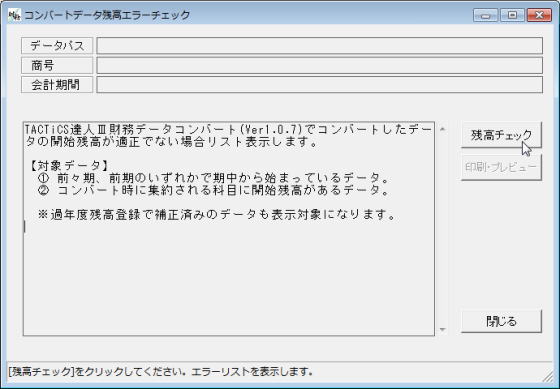Screen dimensions: 560x389
Task: Focus the データパス input field
Action: pos(319,45)
